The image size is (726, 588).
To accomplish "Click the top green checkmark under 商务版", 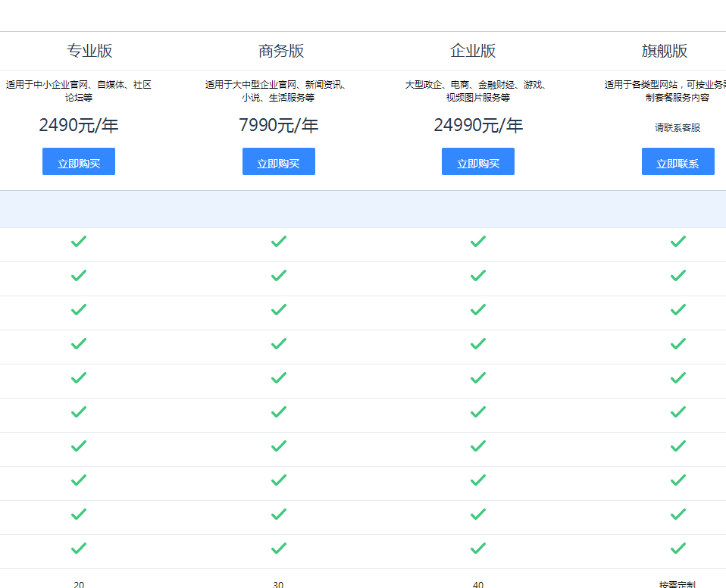I will [278, 241].
